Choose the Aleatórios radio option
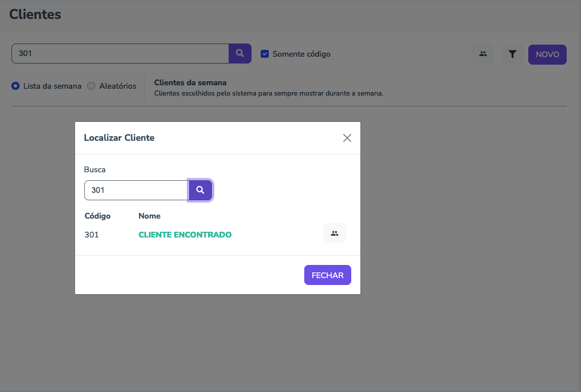This screenshot has width=581, height=392. click(91, 86)
